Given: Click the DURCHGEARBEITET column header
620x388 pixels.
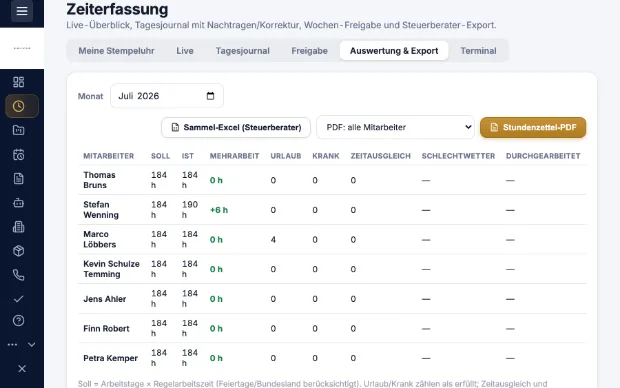Looking at the screenshot, I should [x=543, y=156].
